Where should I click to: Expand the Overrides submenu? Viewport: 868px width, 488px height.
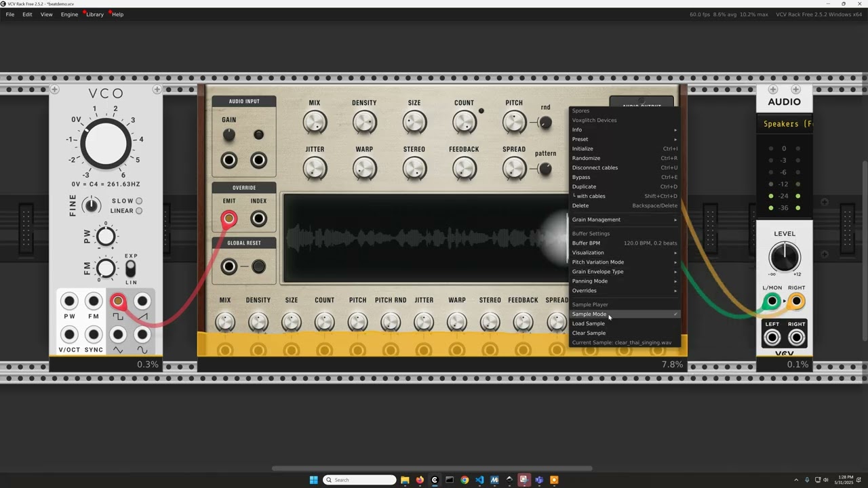click(624, 291)
